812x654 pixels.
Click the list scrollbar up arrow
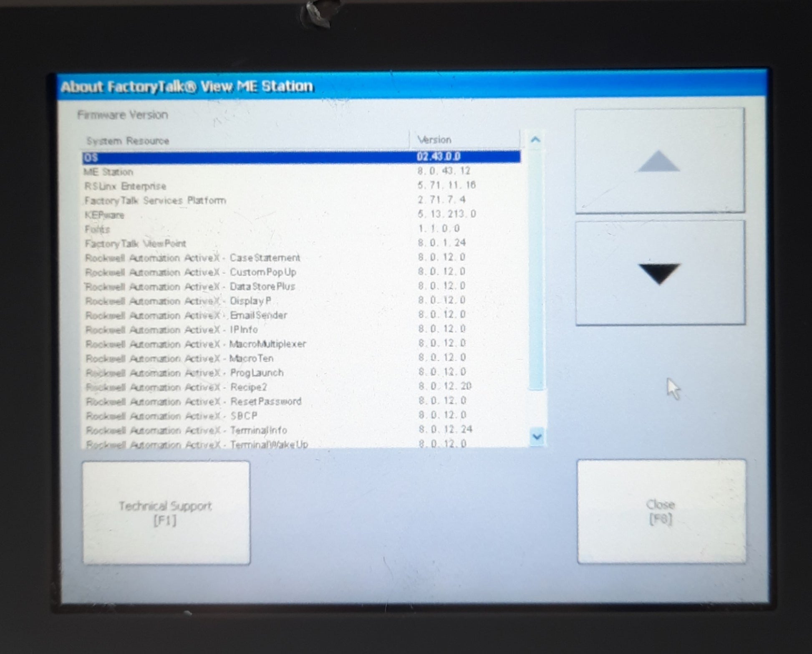535,140
